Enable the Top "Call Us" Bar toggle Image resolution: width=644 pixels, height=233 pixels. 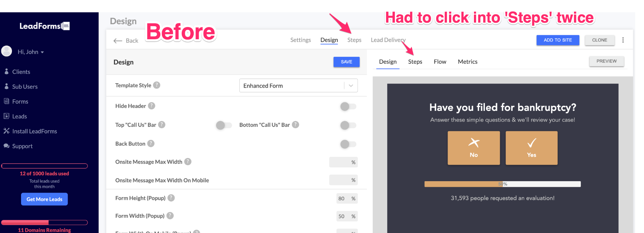224,125
